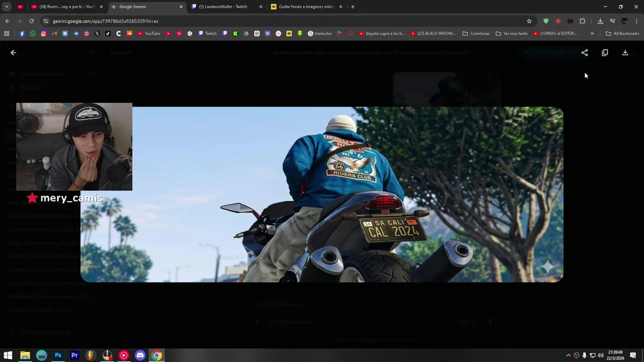Show more bookmarks with the chevron
The image size is (644, 362).
point(592,33)
